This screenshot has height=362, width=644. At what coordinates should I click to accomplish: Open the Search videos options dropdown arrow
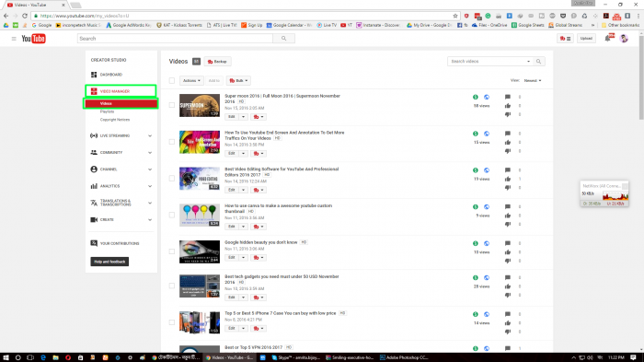(529, 62)
